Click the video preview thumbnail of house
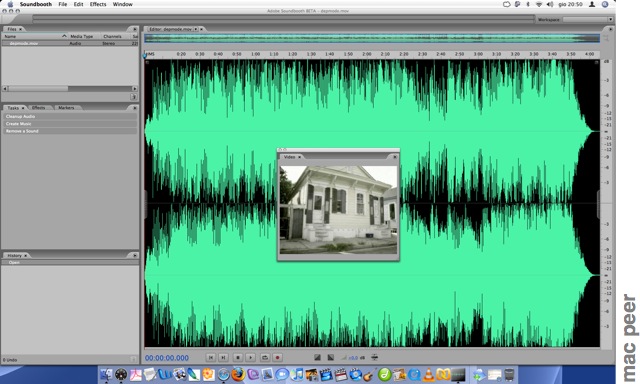Screen dimensions: 640x384 point(338,209)
